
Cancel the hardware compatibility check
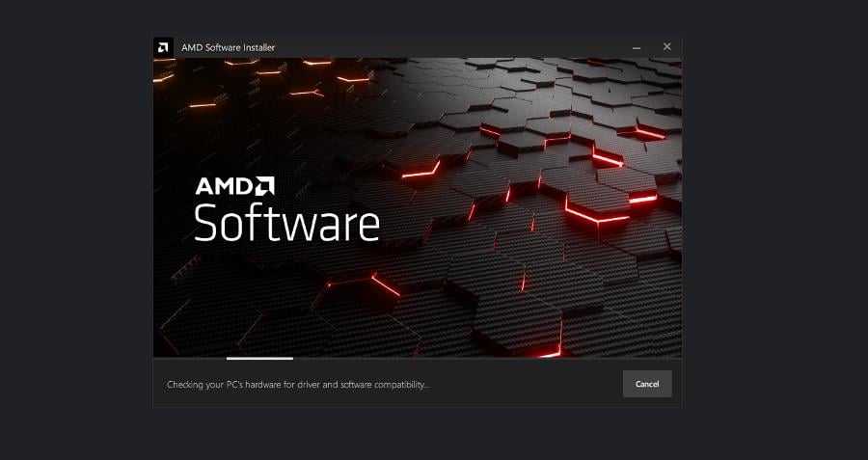pyautogui.click(x=647, y=384)
